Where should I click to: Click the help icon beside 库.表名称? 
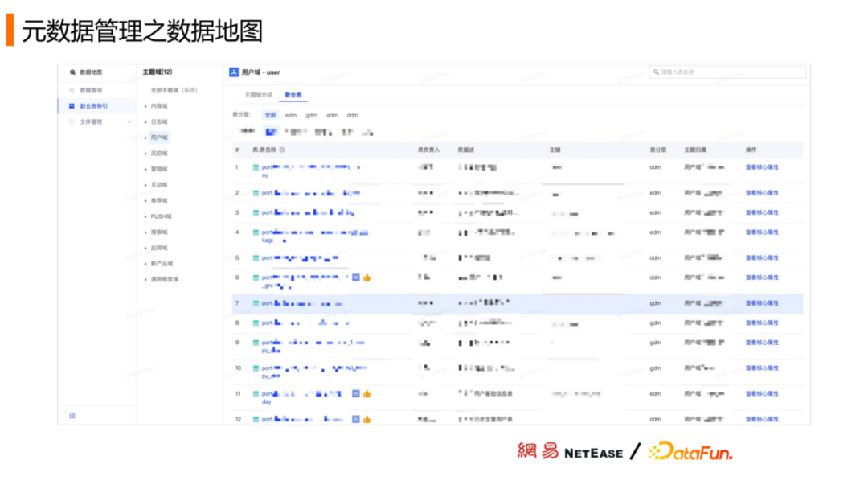point(282,150)
